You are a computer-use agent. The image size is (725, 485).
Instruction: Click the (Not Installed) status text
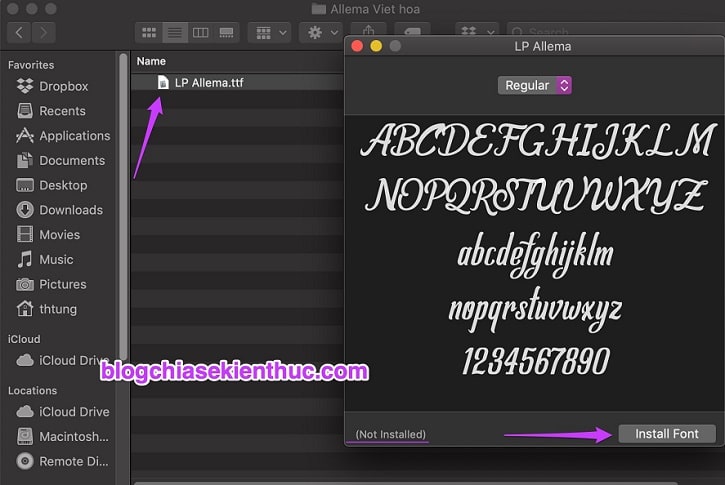pos(391,434)
